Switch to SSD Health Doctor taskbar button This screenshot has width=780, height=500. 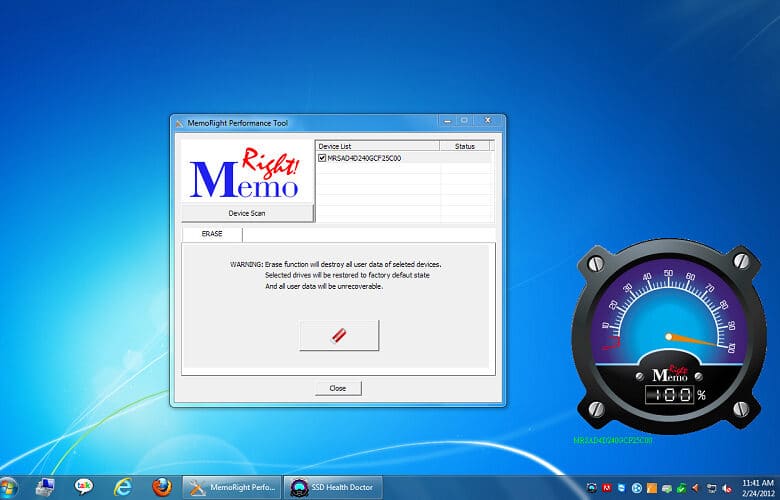click(333, 488)
